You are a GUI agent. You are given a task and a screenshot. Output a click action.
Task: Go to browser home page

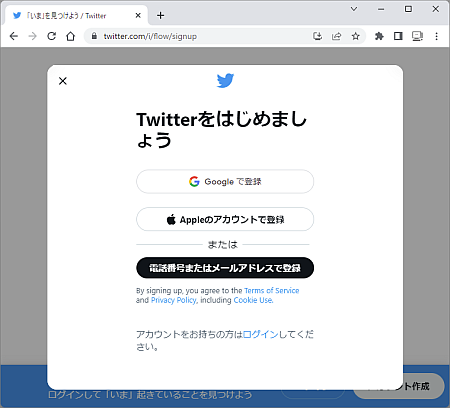pyautogui.click(x=70, y=36)
